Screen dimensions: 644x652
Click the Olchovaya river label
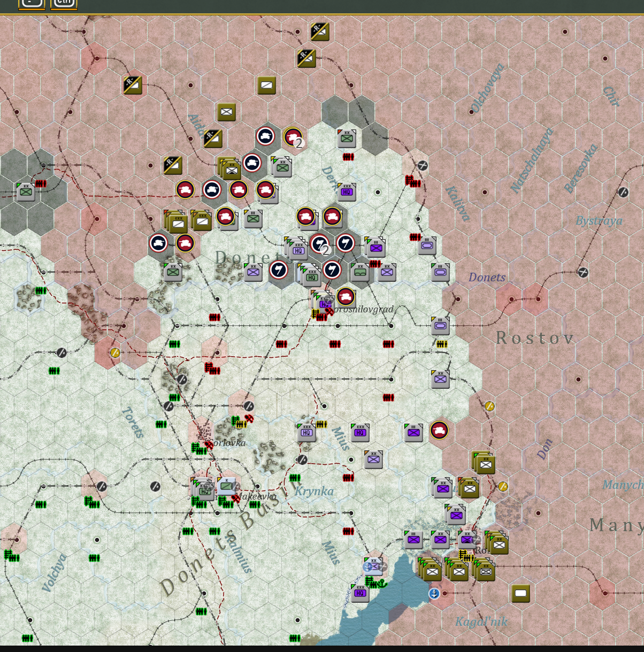(x=487, y=87)
